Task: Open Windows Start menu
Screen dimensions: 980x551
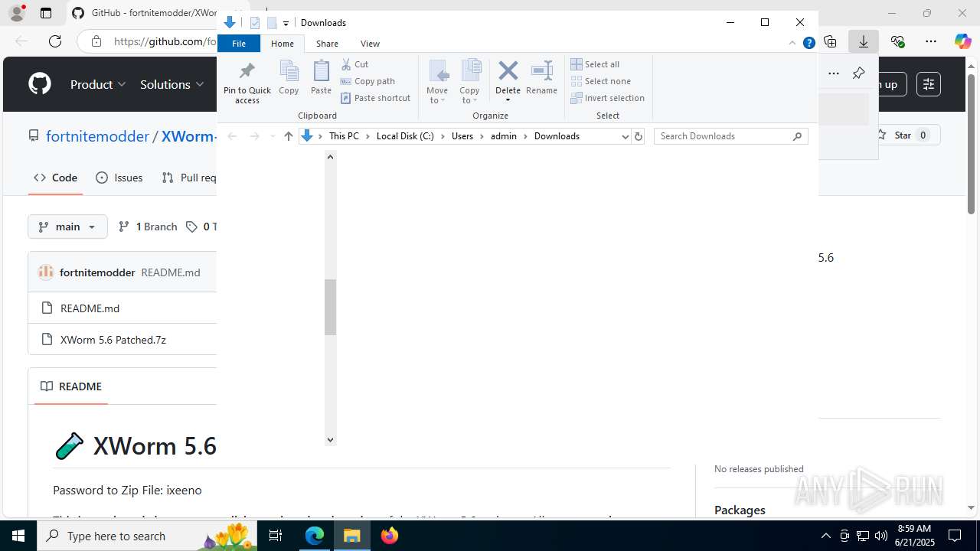Action: tap(18, 536)
